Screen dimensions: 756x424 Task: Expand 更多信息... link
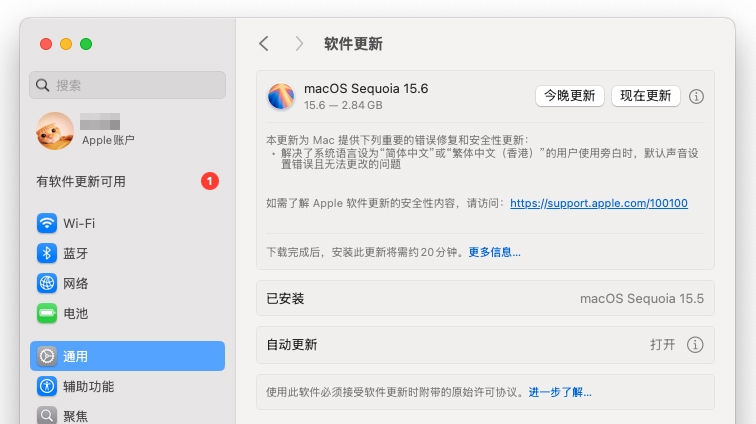click(495, 252)
